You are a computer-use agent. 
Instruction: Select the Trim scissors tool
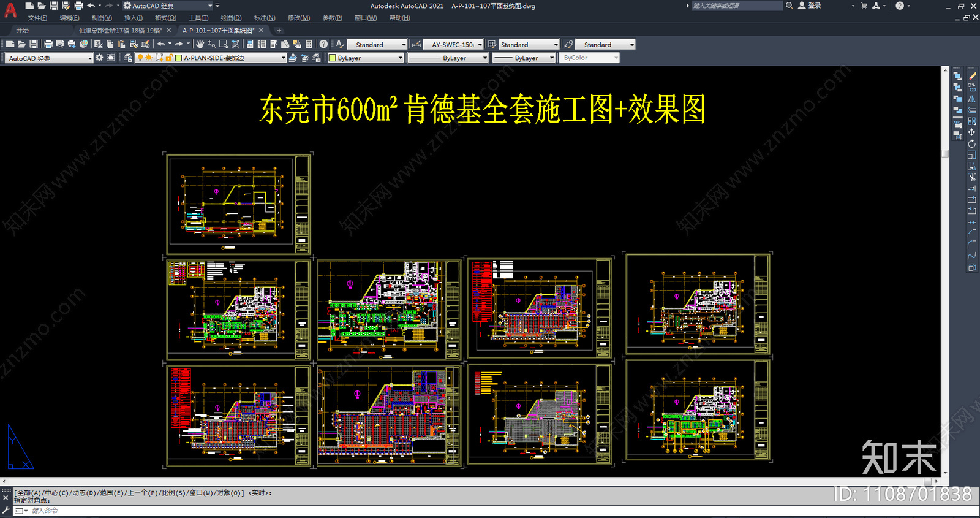click(971, 177)
